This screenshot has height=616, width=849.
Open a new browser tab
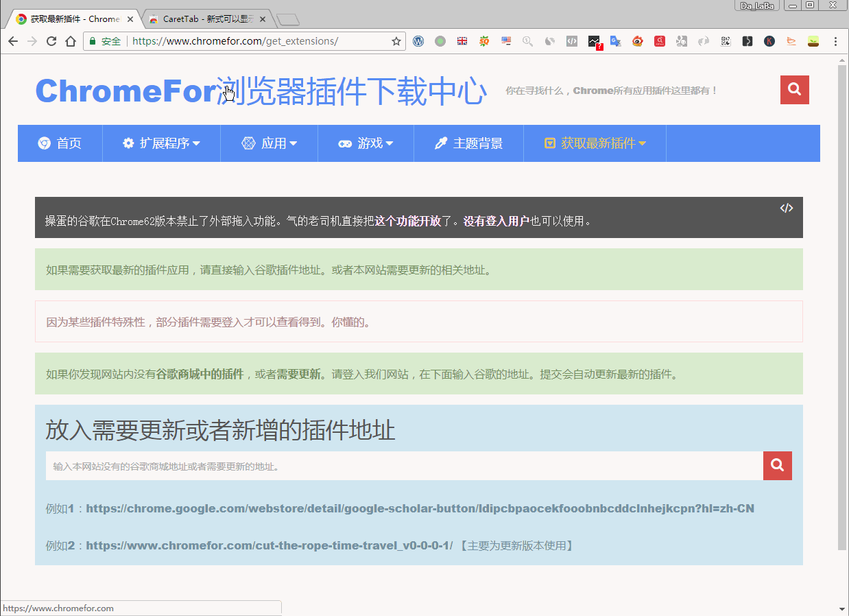(x=288, y=20)
